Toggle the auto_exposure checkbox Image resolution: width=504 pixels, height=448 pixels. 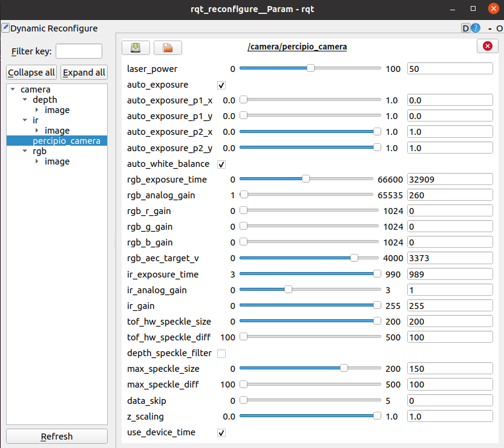[x=221, y=85]
